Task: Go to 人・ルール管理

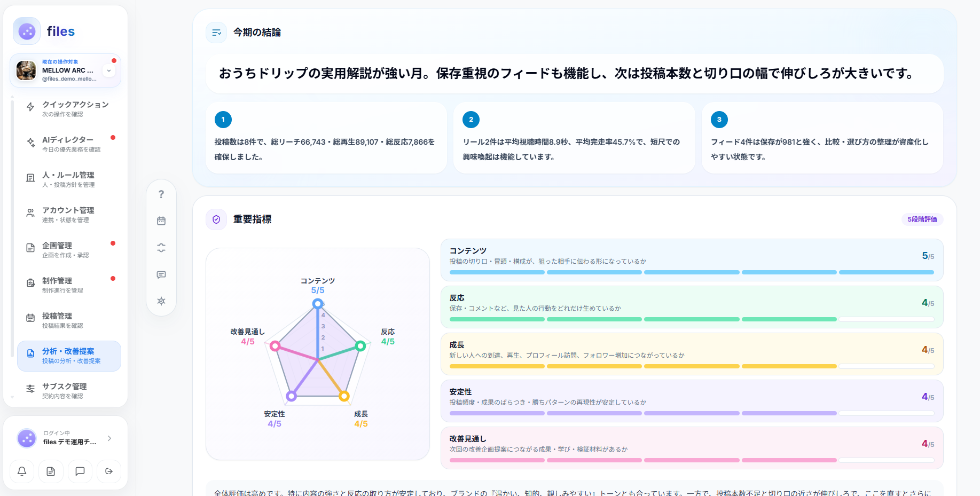Action: (69, 179)
